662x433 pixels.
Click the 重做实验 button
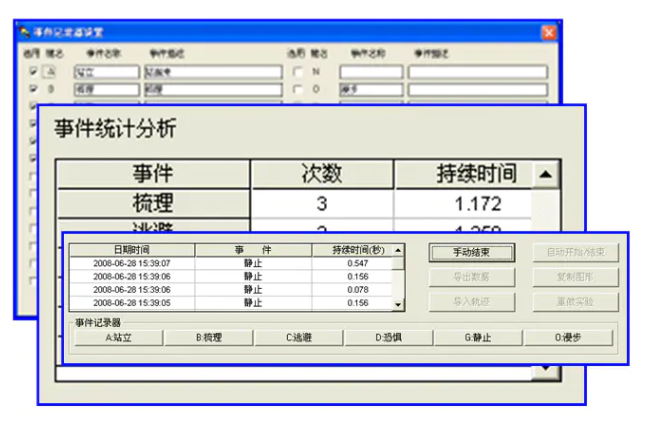[575, 302]
